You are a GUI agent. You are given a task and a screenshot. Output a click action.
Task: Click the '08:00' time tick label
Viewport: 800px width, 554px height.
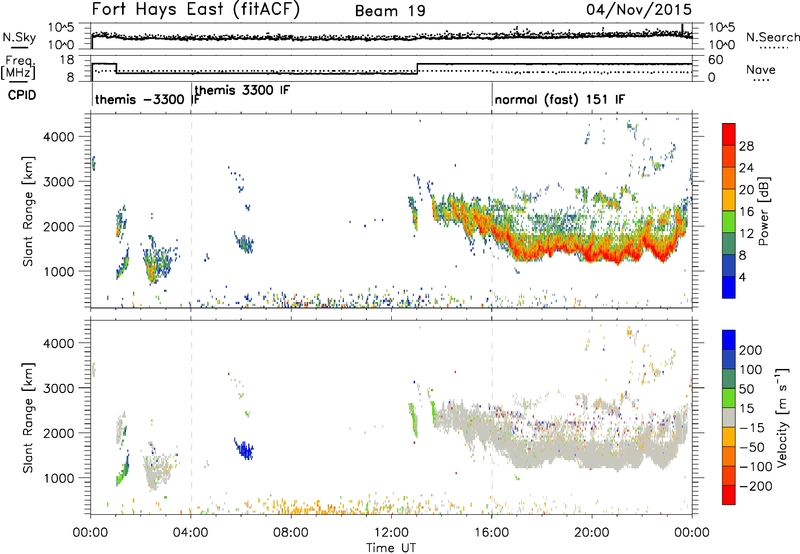coord(291,533)
